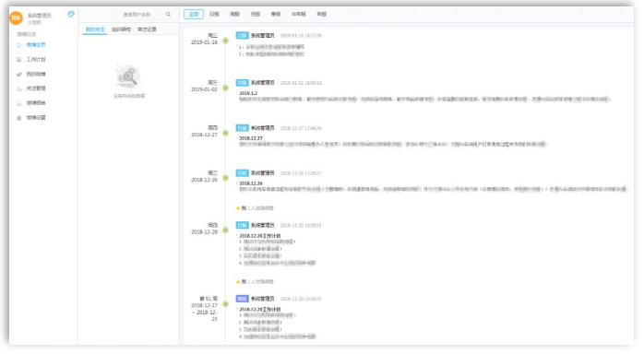Open the theme palette icon

click(x=71, y=15)
